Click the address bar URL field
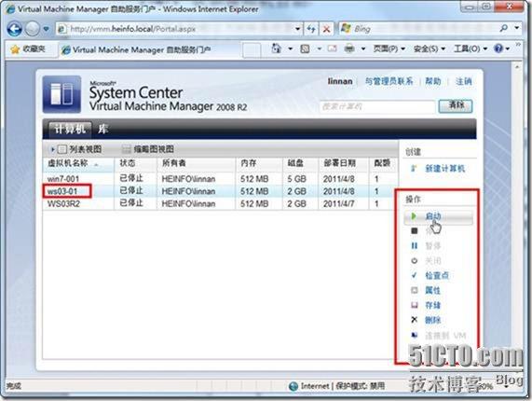The width and height of the screenshot is (532, 401). (175, 29)
